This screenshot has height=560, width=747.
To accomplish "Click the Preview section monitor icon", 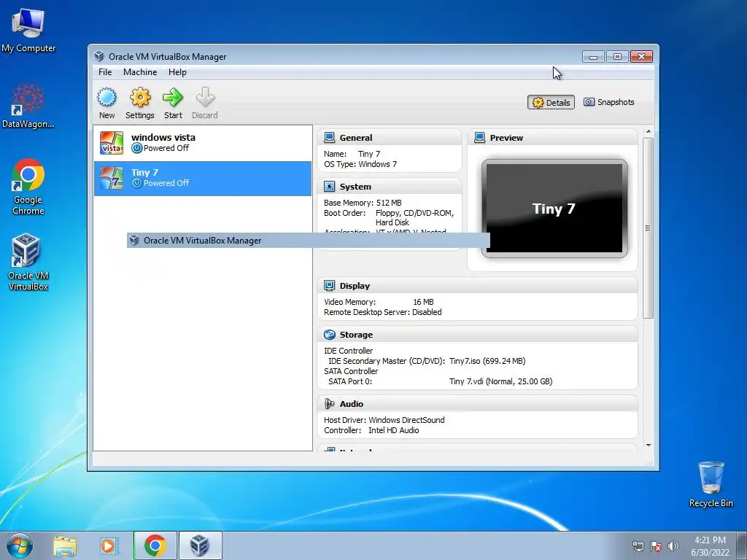I will [480, 138].
